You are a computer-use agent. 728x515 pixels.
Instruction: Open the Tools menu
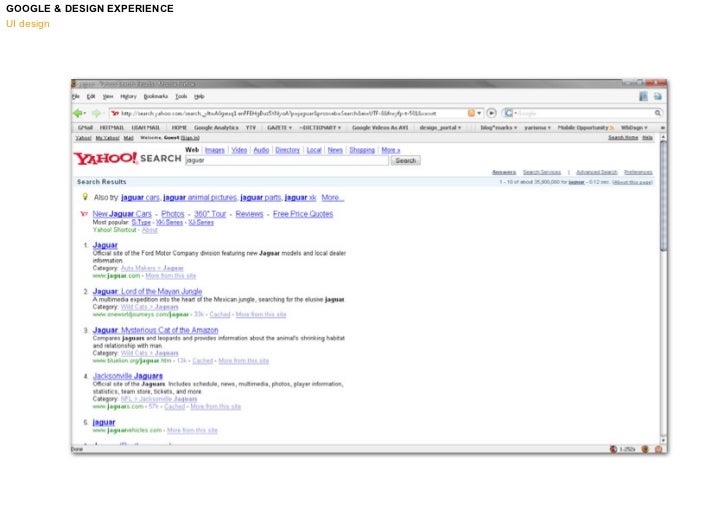click(x=181, y=97)
